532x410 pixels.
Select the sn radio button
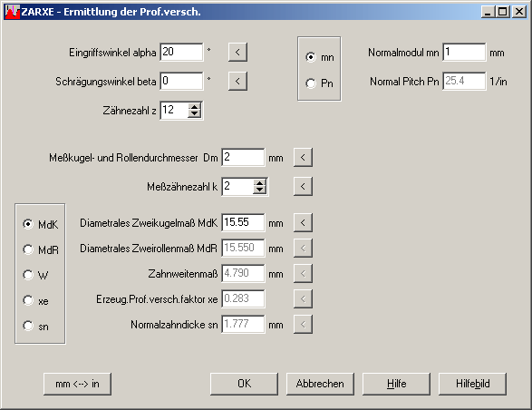[28, 326]
